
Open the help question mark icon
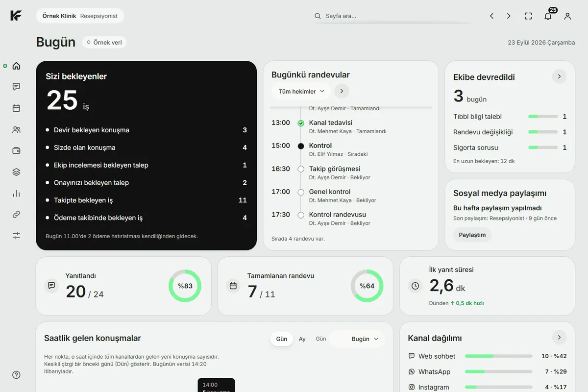click(x=16, y=375)
